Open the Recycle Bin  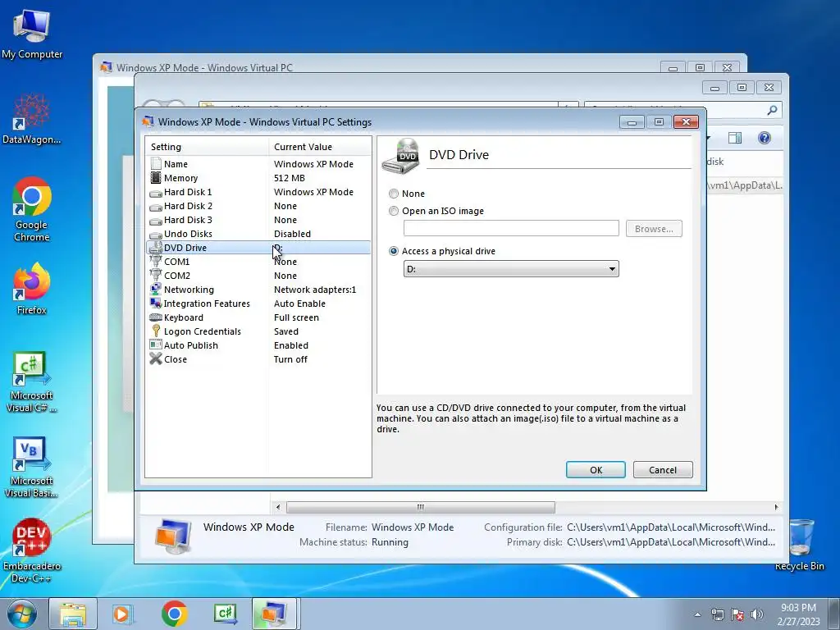pyautogui.click(x=800, y=545)
